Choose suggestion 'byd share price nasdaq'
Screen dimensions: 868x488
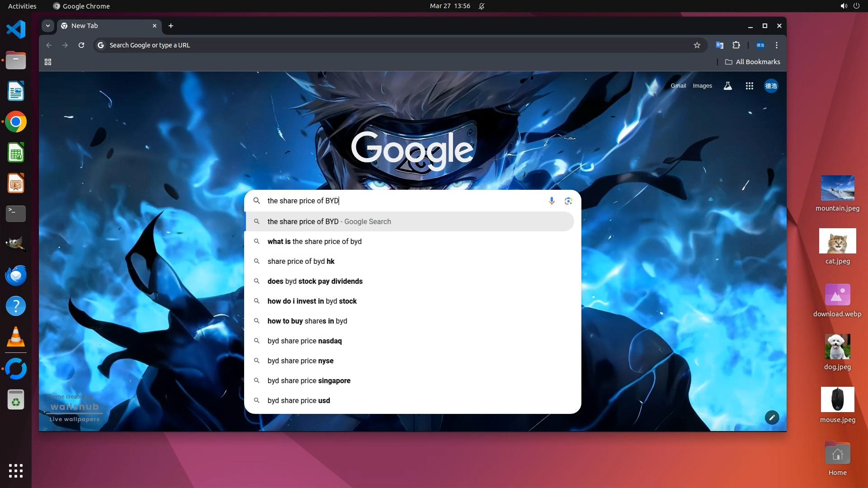[x=304, y=341]
